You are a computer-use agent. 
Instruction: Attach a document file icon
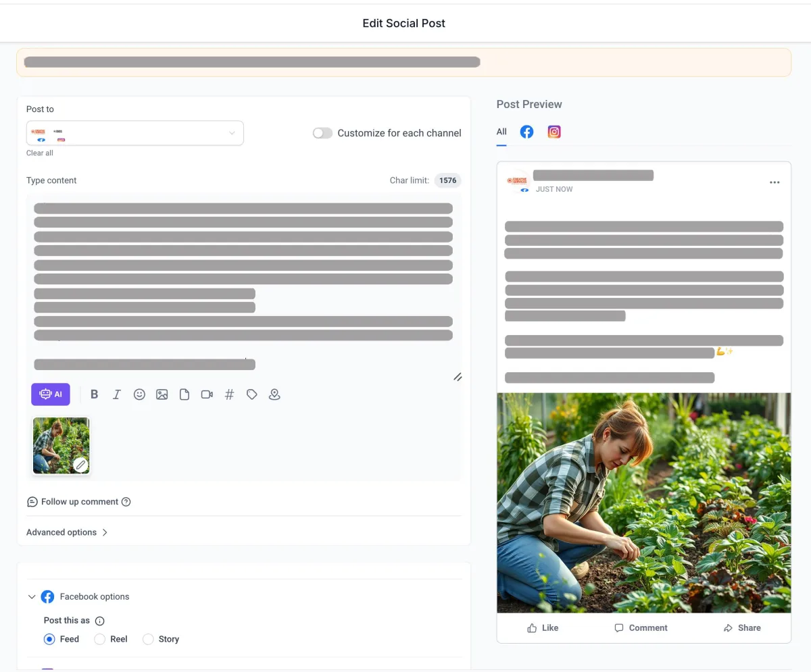[x=185, y=394]
